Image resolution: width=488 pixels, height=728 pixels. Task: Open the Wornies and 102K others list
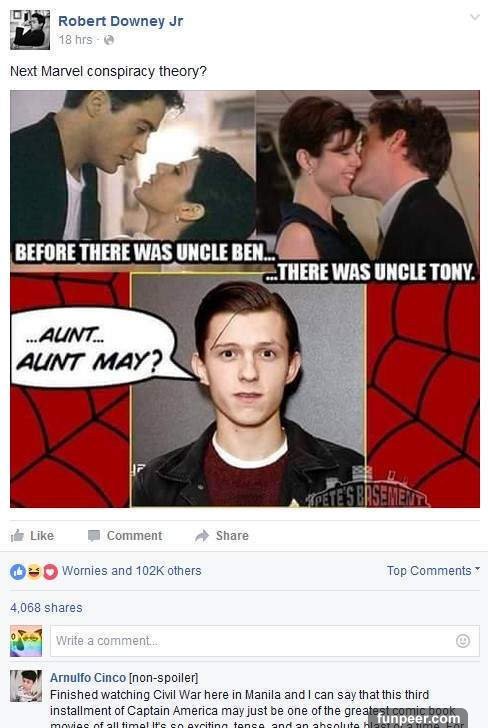(131, 571)
